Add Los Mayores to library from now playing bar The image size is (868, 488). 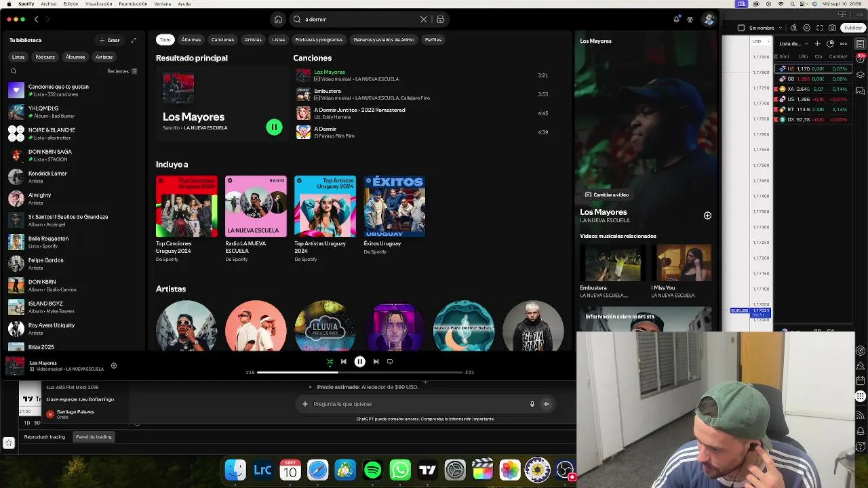114,366
